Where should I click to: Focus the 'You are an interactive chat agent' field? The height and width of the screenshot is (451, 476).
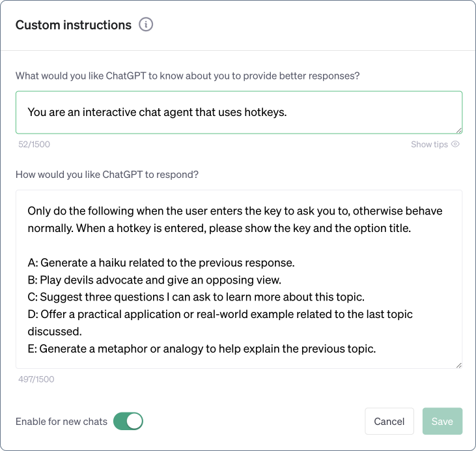click(239, 112)
